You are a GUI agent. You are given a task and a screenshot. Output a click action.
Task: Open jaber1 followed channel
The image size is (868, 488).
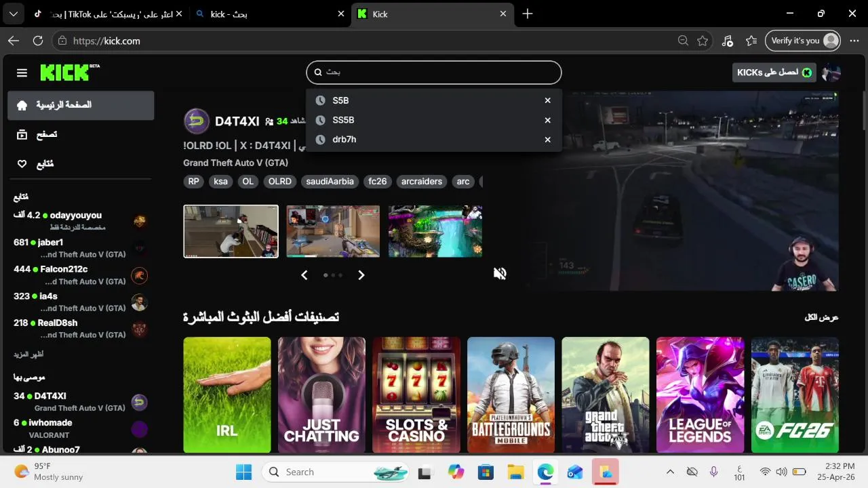pyautogui.click(x=81, y=248)
